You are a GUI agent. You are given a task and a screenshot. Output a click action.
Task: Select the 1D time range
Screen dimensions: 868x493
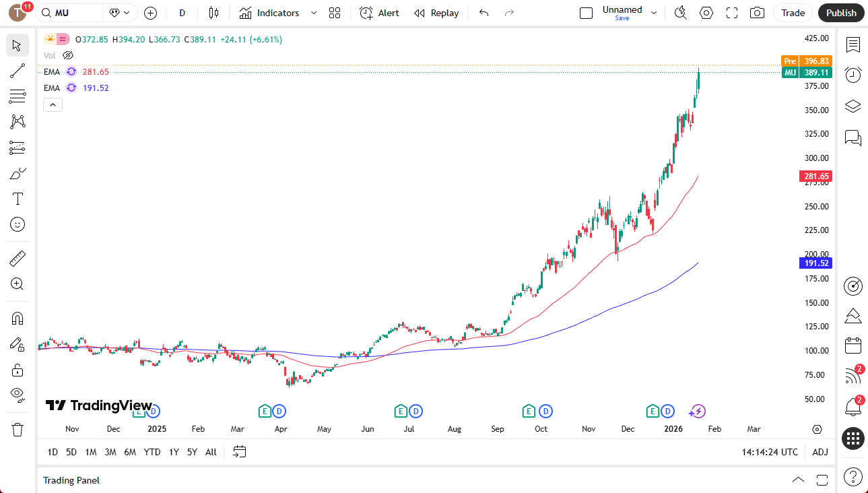point(53,452)
